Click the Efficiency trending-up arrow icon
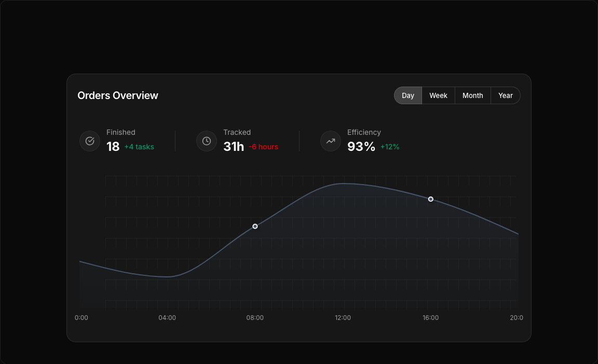This screenshot has width=598, height=364. (331, 141)
